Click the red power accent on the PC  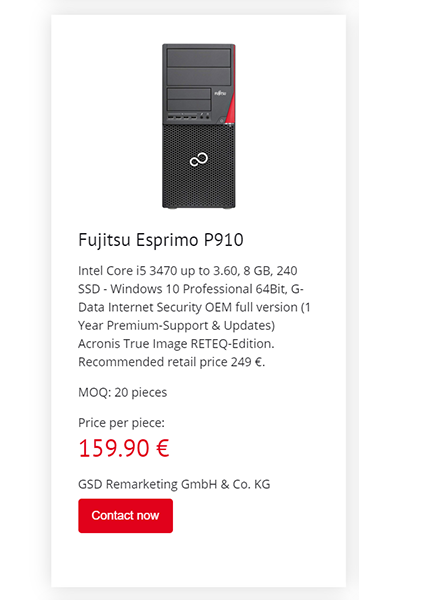[x=230, y=109]
